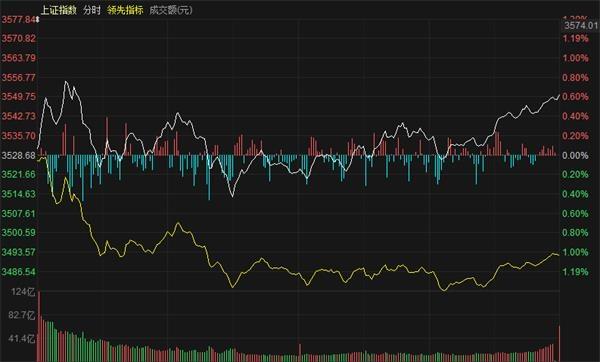Click the 3556.77 price axis label
The image size is (600, 362).
(18, 78)
